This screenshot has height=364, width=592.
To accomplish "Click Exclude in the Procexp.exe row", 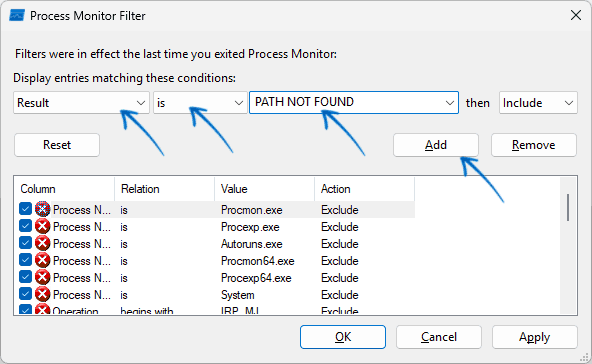I will (x=339, y=227).
